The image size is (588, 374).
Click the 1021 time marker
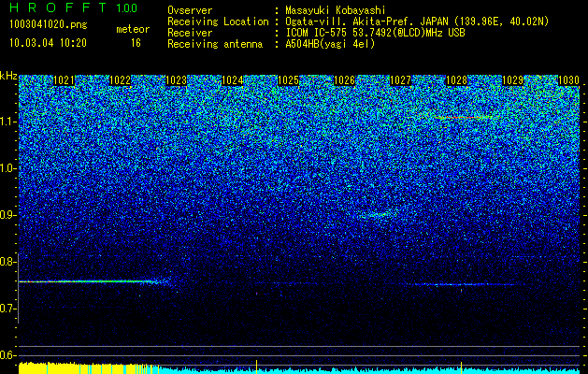click(65, 80)
